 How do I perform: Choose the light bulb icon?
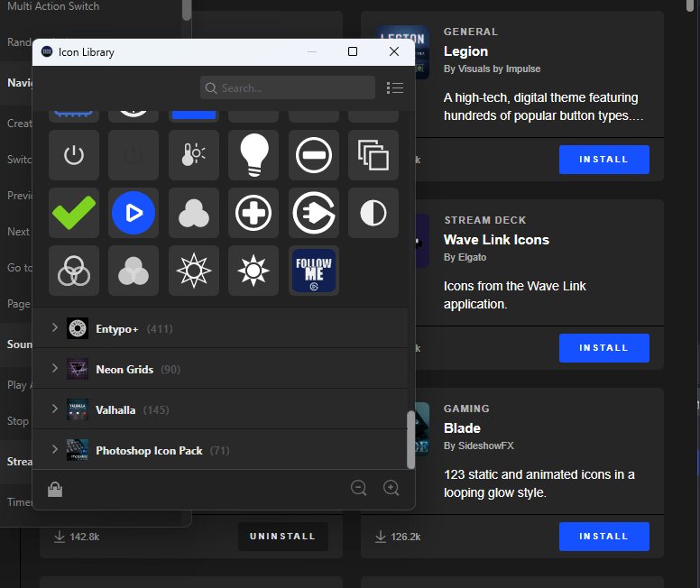(x=253, y=155)
